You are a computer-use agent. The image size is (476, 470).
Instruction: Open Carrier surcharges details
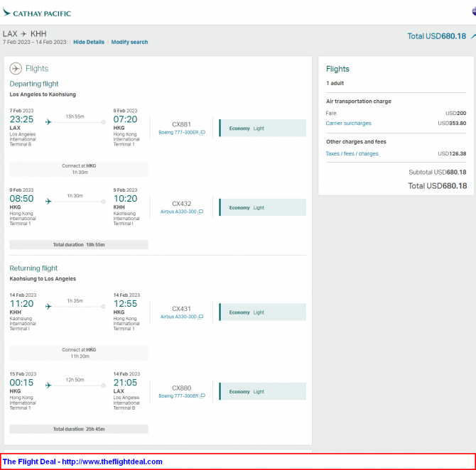point(348,124)
